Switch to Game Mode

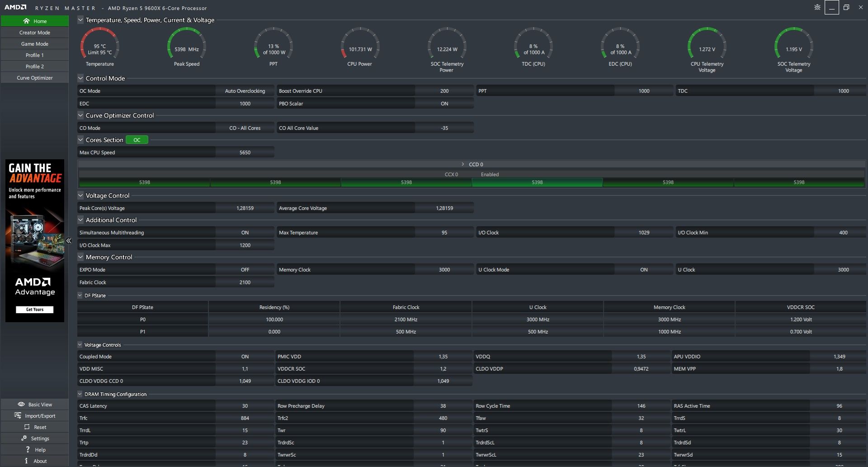coord(35,44)
